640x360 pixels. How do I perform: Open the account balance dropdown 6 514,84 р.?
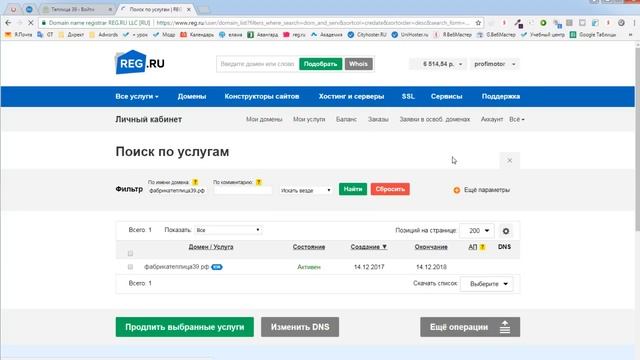pos(442,64)
